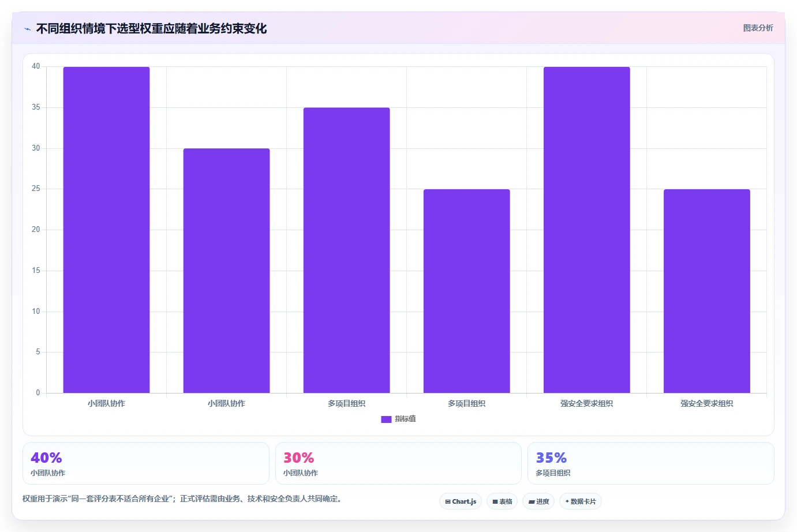Image resolution: width=797 pixels, height=532 pixels.
Task: Click the 40% 小团队协作 stat card
Action: click(x=146, y=463)
